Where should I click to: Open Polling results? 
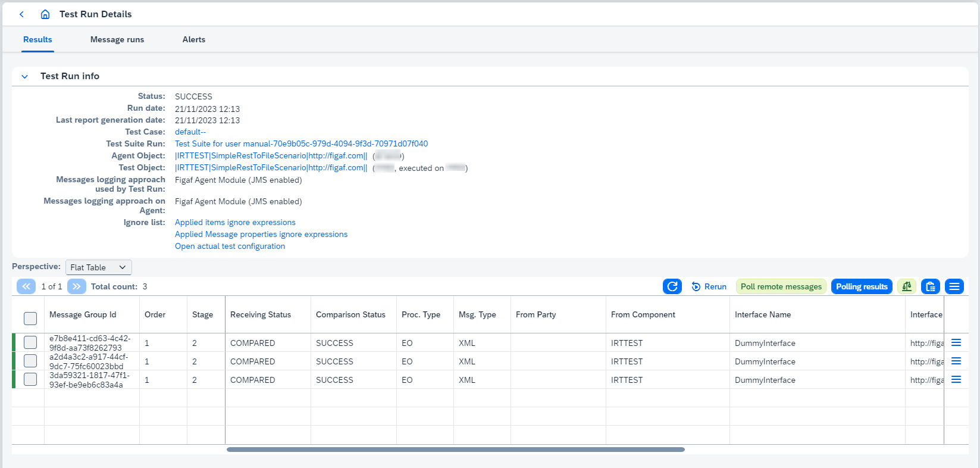[x=862, y=286]
